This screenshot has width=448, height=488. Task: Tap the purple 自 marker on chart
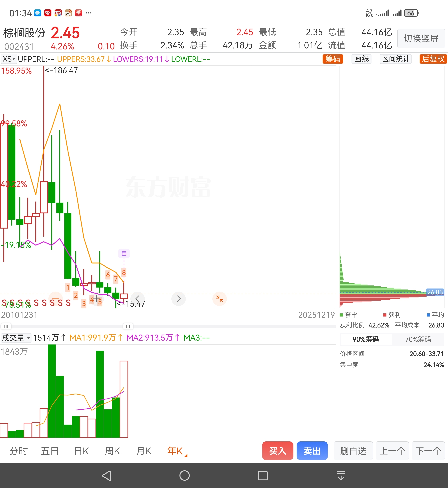[x=124, y=253]
